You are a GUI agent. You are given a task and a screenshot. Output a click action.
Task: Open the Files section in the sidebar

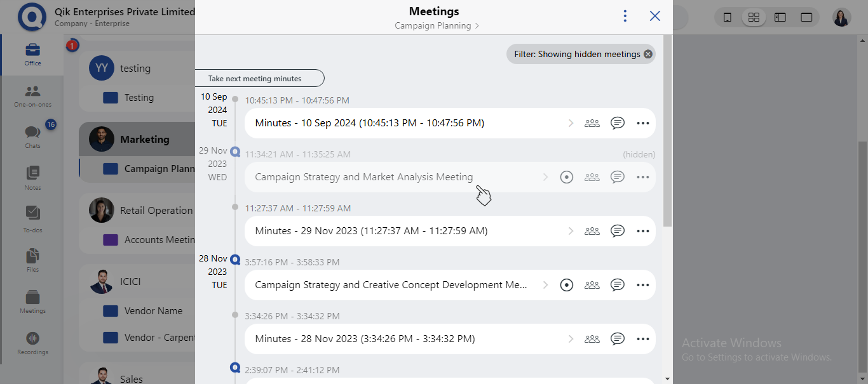[x=32, y=259]
